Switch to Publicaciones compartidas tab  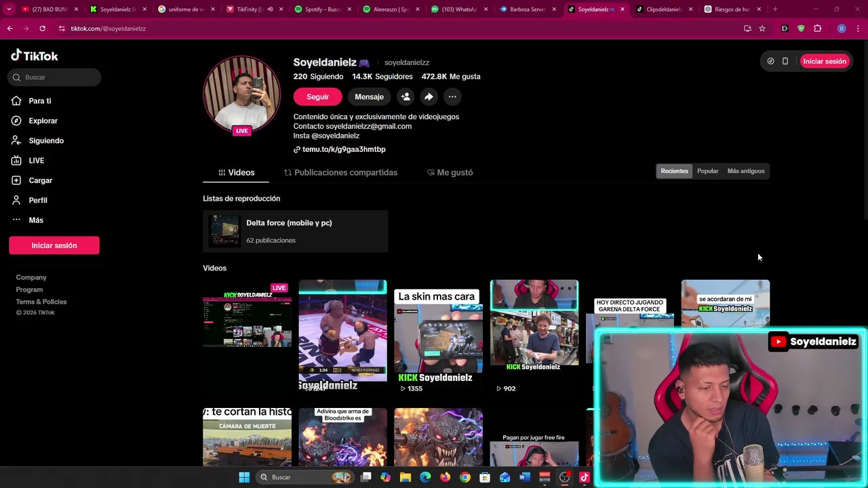pyautogui.click(x=340, y=172)
